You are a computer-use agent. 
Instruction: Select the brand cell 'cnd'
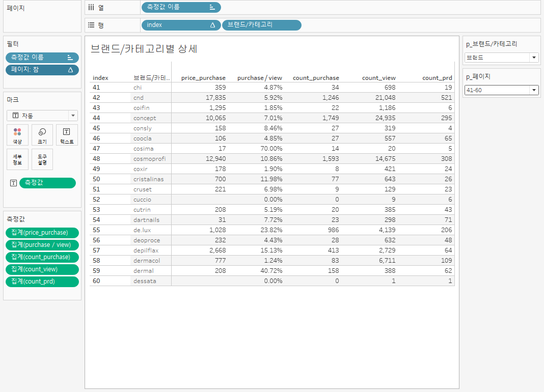tap(139, 98)
